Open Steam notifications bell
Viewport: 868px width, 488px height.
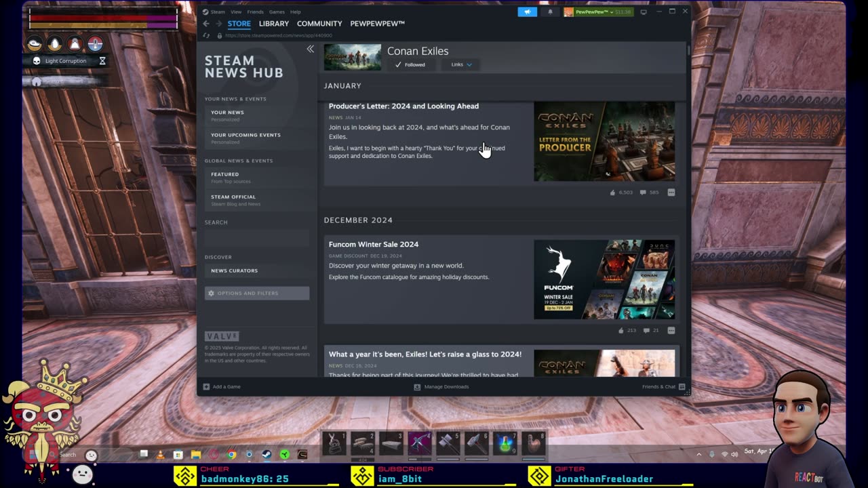pos(550,12)
